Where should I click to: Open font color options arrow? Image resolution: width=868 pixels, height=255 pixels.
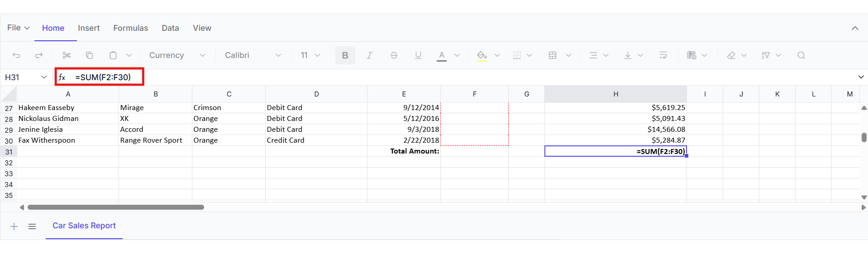click(457, 55)
